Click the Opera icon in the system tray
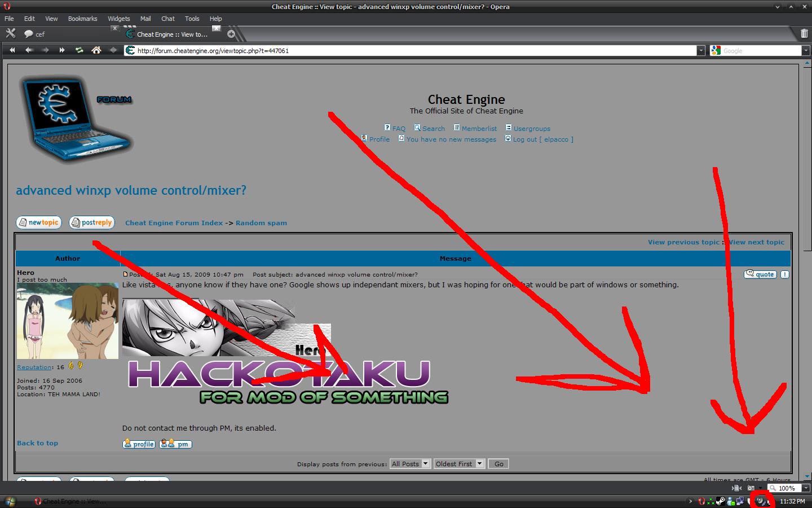This screenshot has width=812, height=508. 701,501
